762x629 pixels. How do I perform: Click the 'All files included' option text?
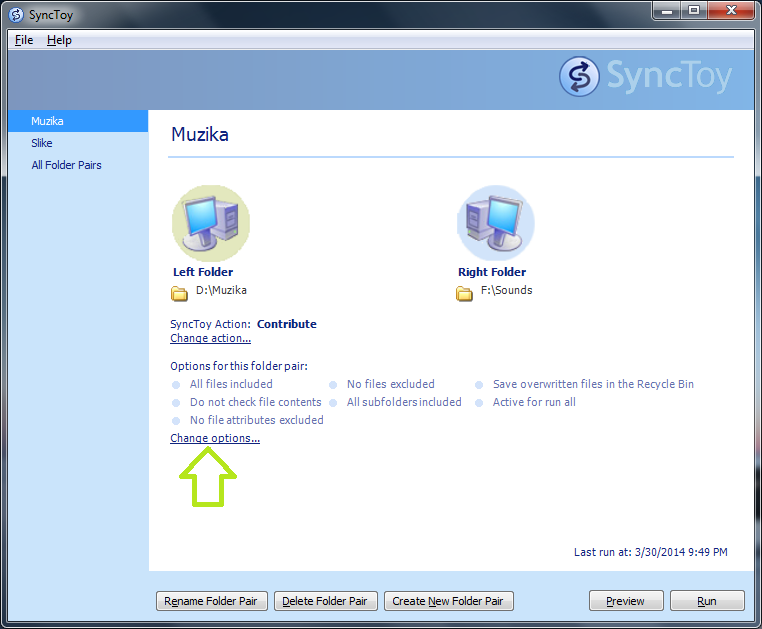tap(231, 384)
